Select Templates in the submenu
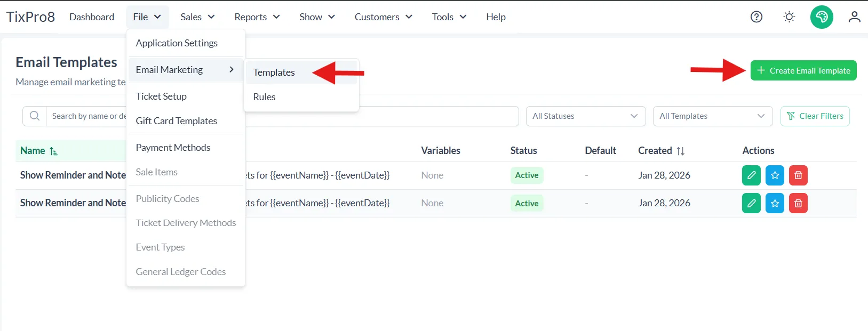The image size is (868, 331). tap(301, 72)
